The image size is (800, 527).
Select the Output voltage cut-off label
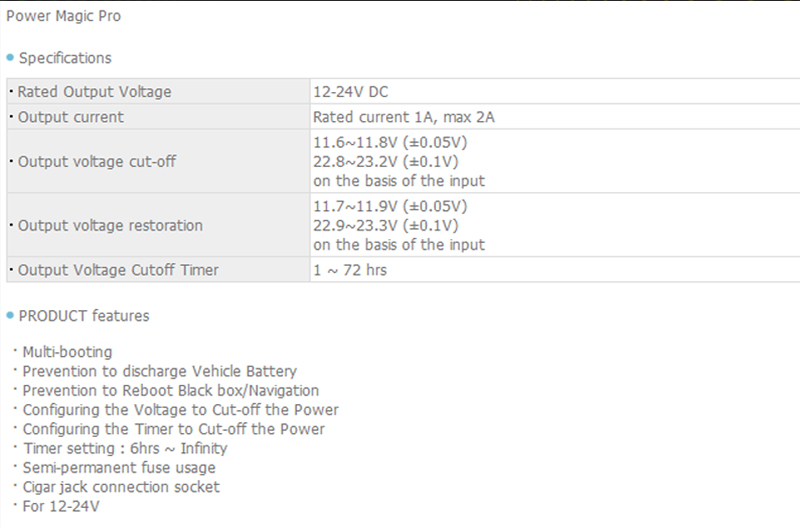pos(96,161)
